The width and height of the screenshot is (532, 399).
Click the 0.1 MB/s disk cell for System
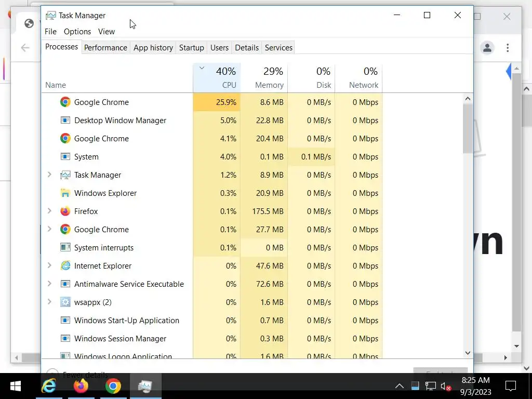pos(311,157)
